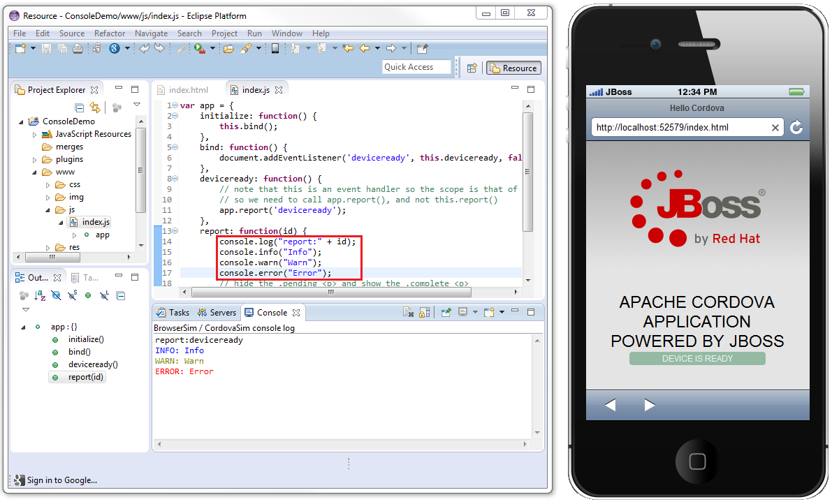The width and height of the screenshot is (832, 504).
Task: Open the Refactor menu
Action: tap(110, 34)
